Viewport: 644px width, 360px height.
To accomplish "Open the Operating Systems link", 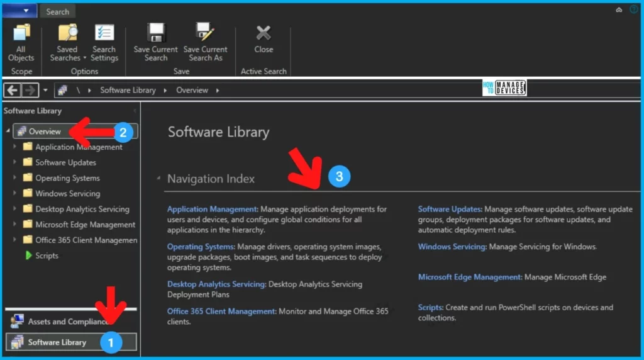I will 200,247.
